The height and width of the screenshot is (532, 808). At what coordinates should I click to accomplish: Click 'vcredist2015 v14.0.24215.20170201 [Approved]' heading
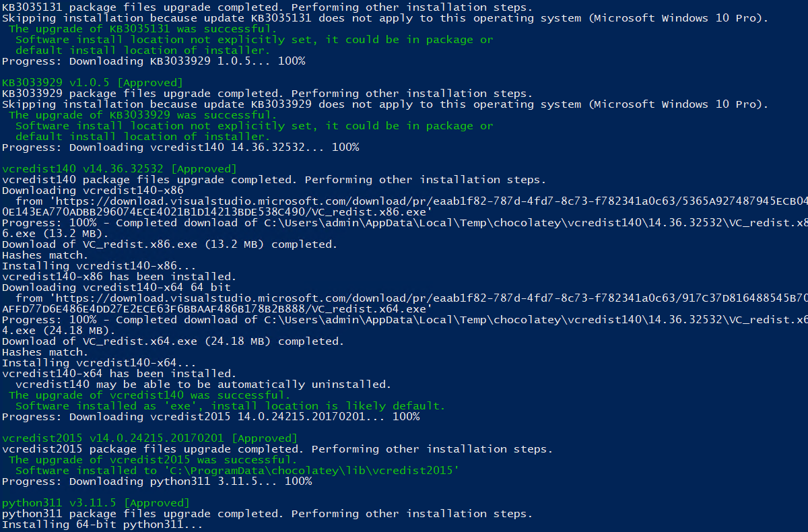[x=149, y=438]
